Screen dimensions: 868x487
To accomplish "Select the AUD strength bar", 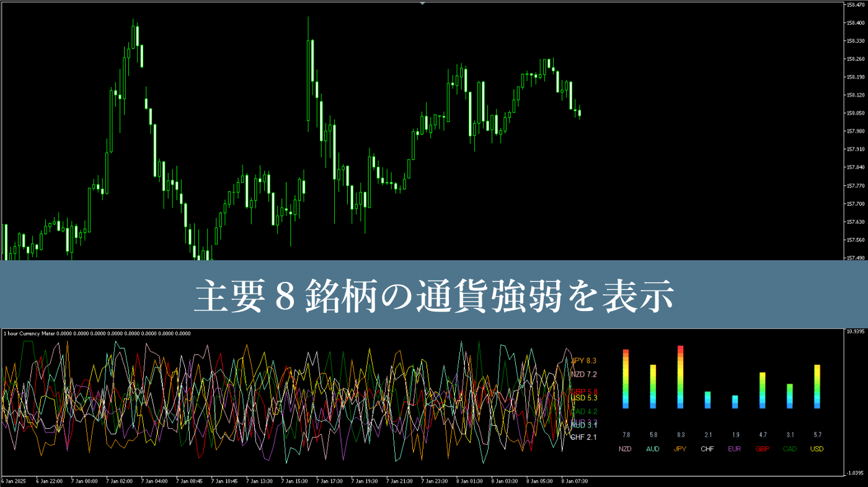I will coord(653,386).
